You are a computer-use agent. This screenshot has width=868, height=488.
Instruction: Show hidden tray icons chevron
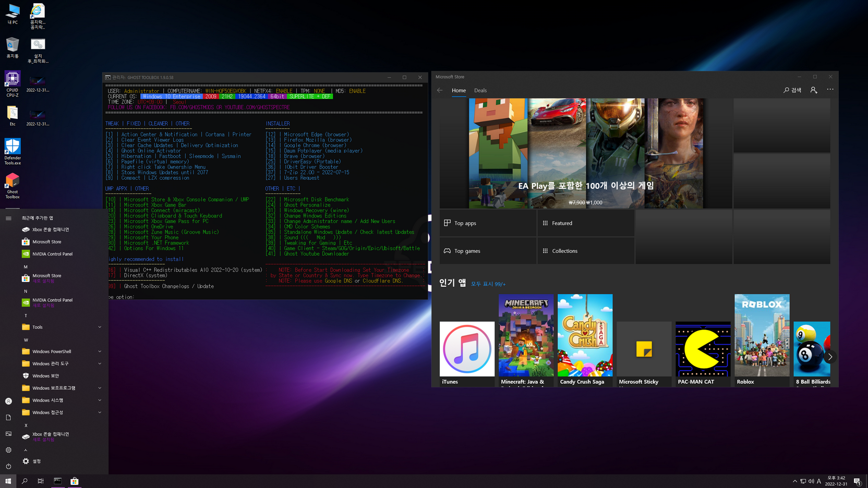[x=794, y=481]
